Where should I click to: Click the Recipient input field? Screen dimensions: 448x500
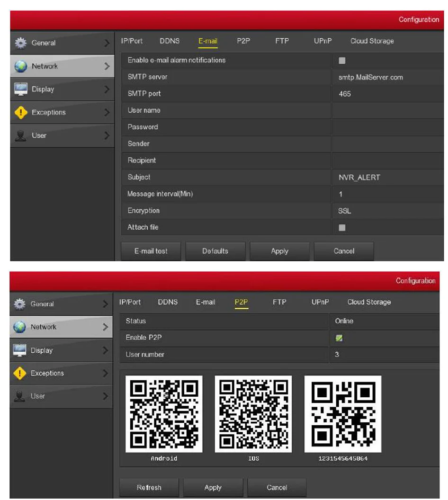388,161
